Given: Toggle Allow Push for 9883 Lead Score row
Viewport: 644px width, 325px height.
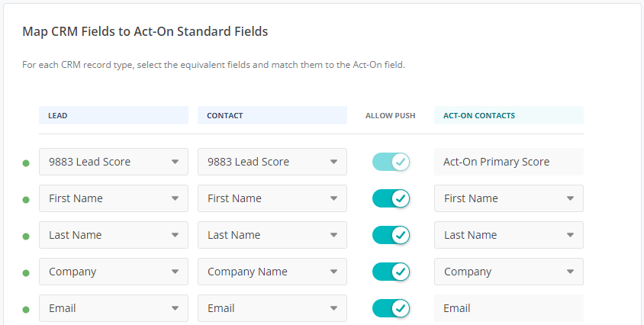Looking at the screenshot, I should (x=391, y=162).
